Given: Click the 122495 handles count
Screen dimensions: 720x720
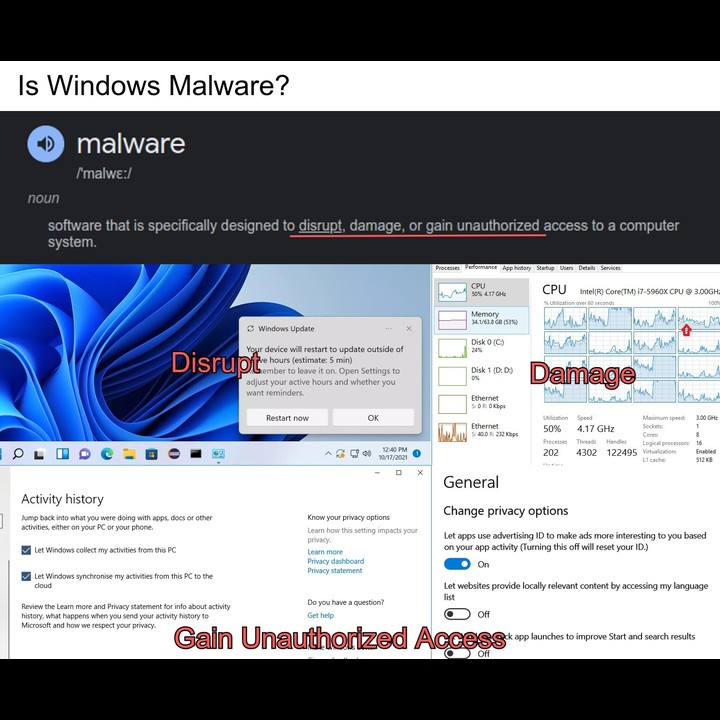Looking at the screenshot, I should click(622, 453).
